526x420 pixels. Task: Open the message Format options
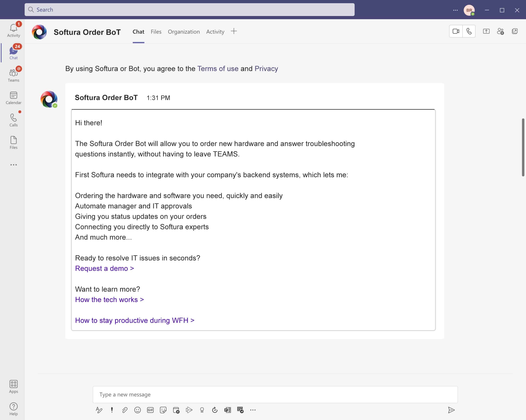99,410
